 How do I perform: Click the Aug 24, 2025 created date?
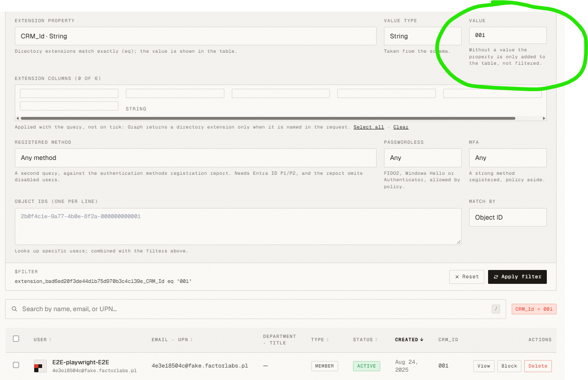pyautogui.click(x=407, y=366)
